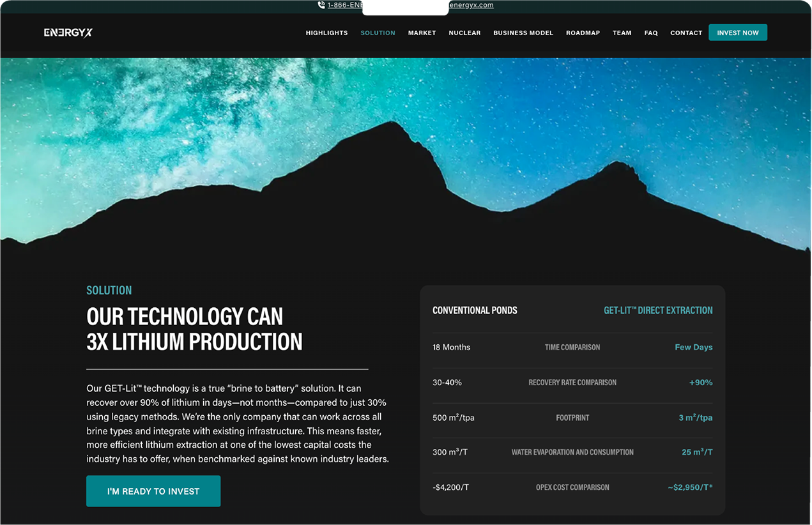Click 'Recovery Rate Comparison' row label
Image resolution: width=812 pixels, height=525 pixels.
[572, 383]
